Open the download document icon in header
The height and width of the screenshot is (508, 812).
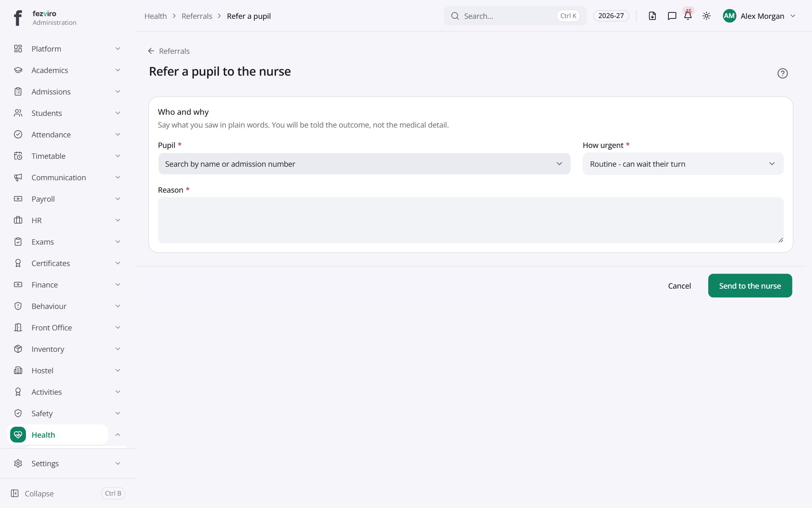pos(652,16)
